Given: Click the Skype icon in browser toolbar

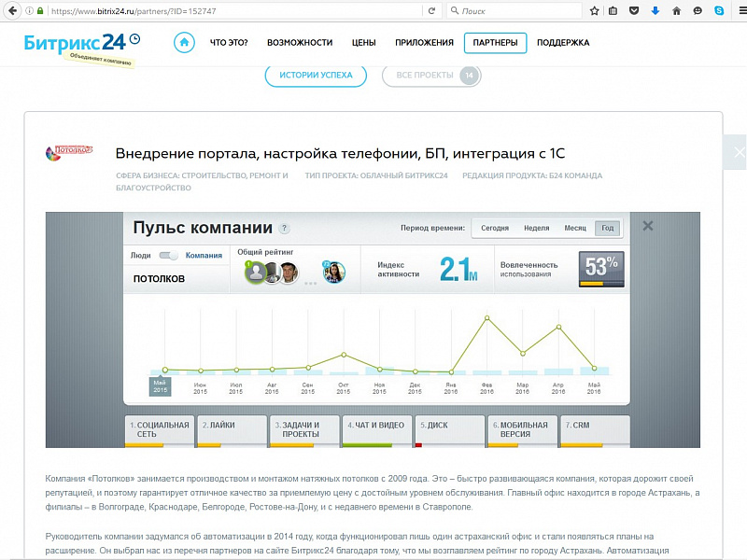Looking at the screenshot, I should [719, 10].
